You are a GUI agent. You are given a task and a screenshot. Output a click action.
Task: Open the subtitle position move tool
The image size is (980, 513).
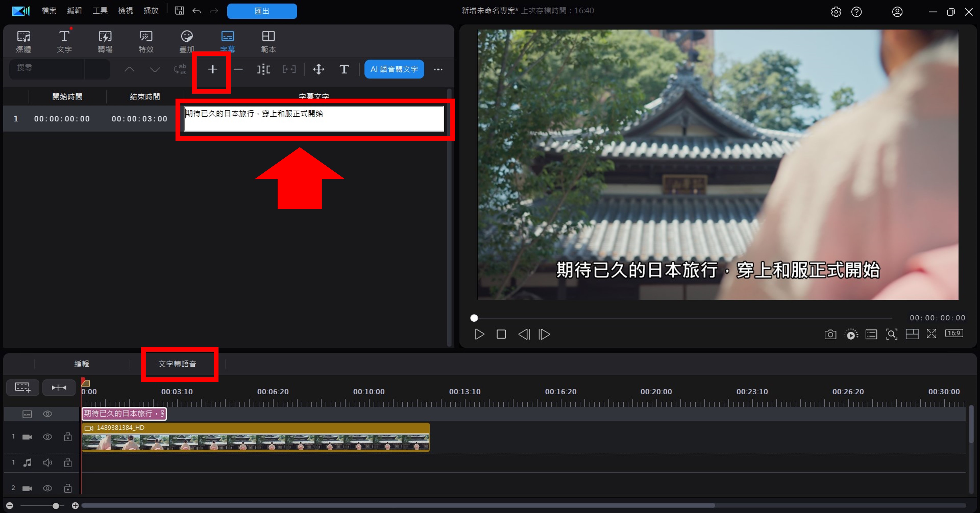[318, 69]
